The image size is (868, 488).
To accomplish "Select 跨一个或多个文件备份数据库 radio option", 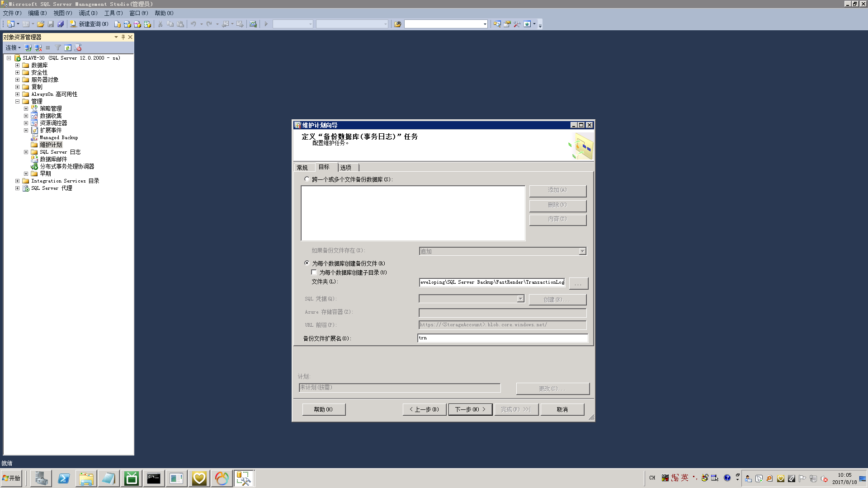I will tap(307, 179).
